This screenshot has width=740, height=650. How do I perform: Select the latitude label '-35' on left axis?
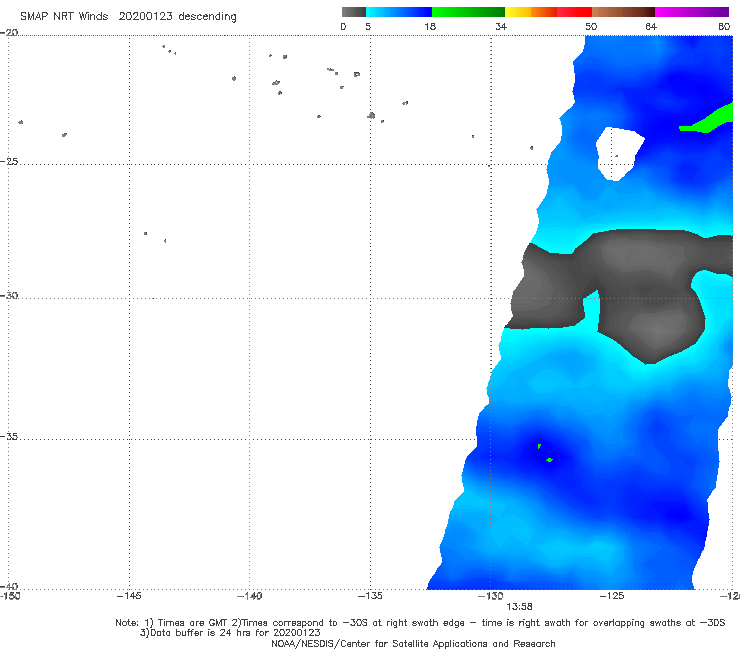9,437
